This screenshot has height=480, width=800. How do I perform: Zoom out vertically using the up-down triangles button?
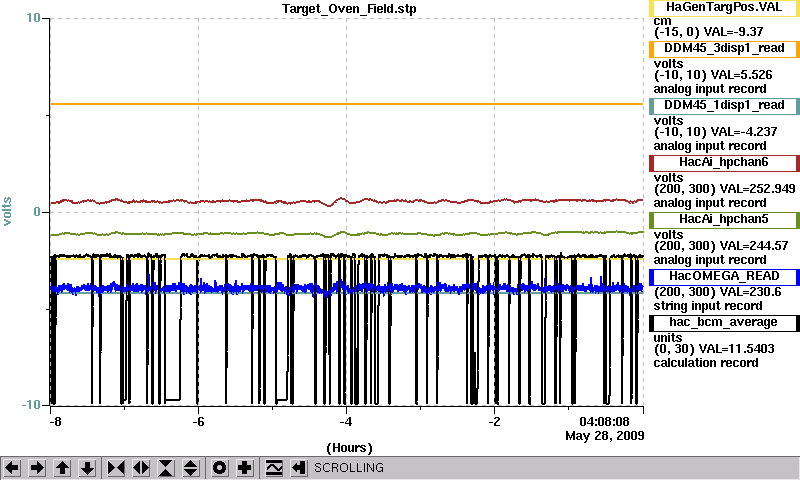click(x=191, y=467)
